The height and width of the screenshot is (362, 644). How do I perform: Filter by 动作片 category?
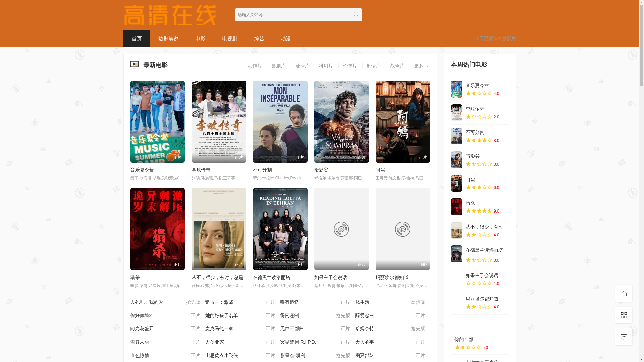click(x=255, y=66)
